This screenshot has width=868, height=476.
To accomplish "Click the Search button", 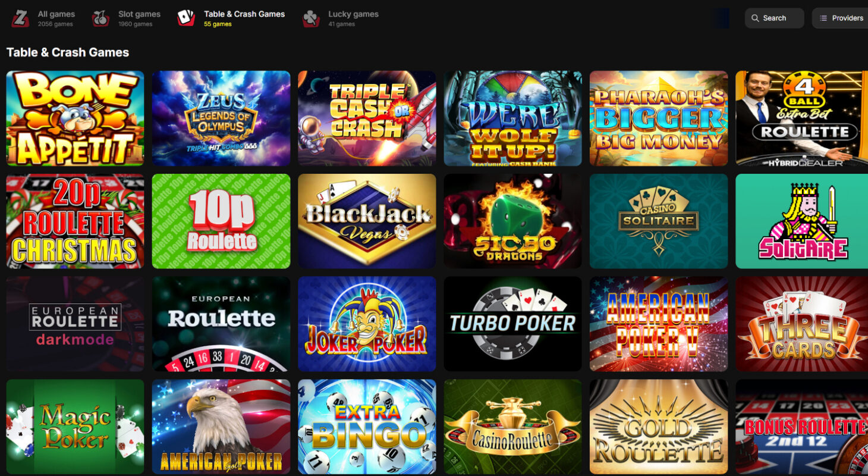I will tap(774, 18).
